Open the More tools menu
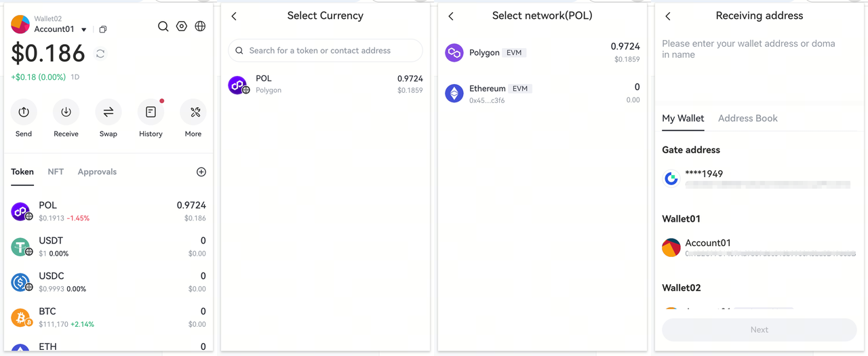Viewport: 868px width, 356px height. click(193, 112)
